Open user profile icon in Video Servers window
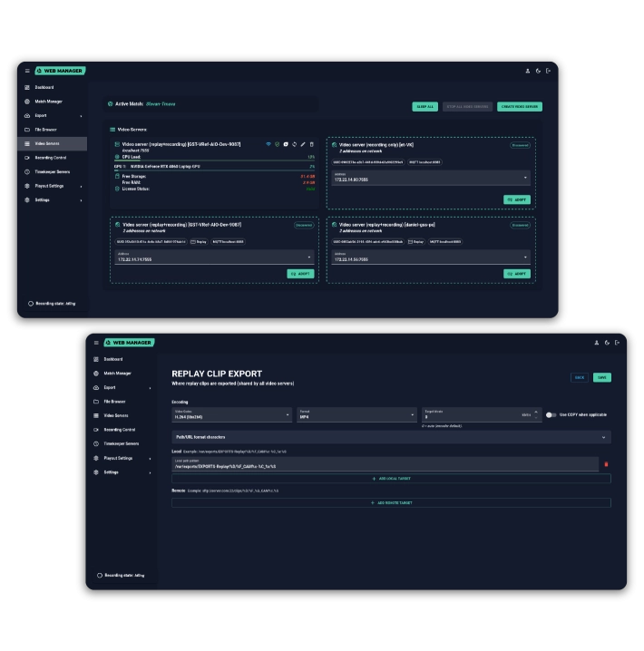Image resolution: width=644 pixels, height=651 pixels. [528, 71]
